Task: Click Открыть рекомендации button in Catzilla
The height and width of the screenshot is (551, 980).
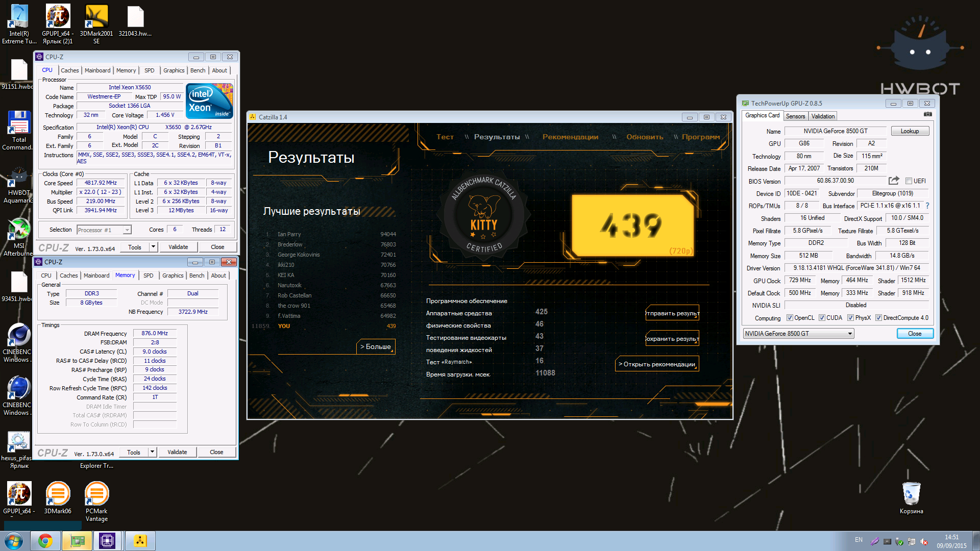Action: 657,364
